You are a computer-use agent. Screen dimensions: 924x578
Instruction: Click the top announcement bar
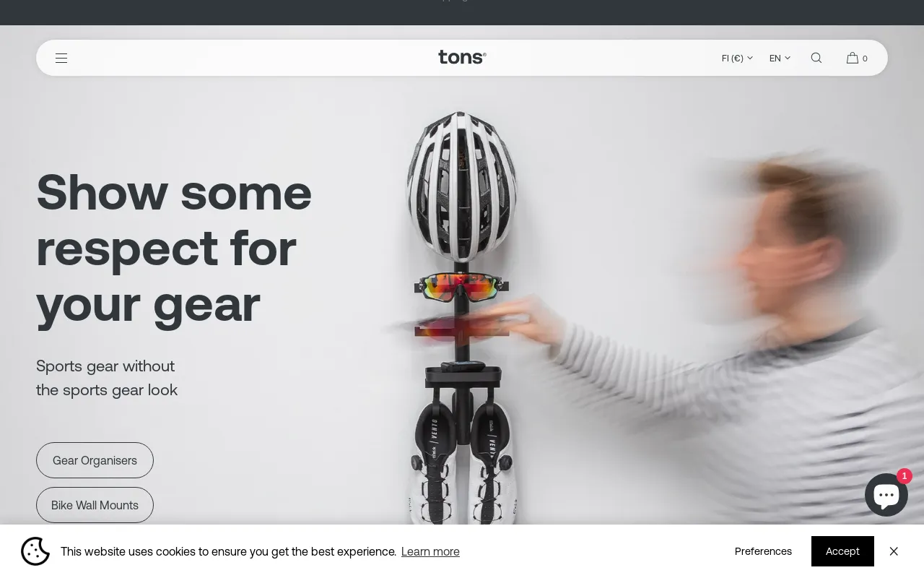[x=462, y=12]
